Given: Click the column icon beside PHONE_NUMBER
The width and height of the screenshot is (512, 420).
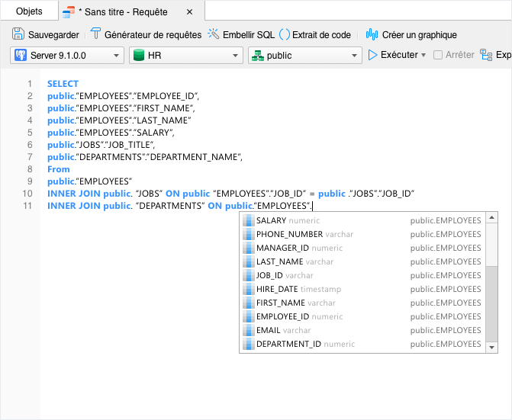Looking at the screenshot, I should pyautogui.click(x=249, y=234).
